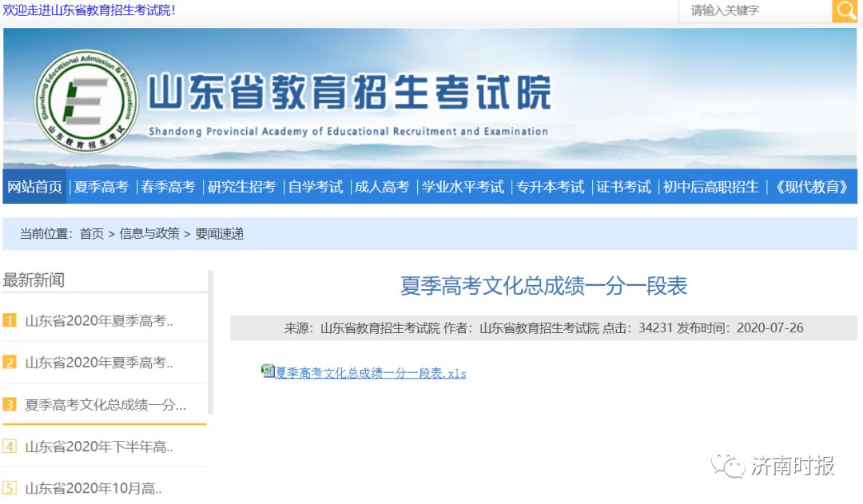Navigate to 自学考试 menu

click(316, 187)
